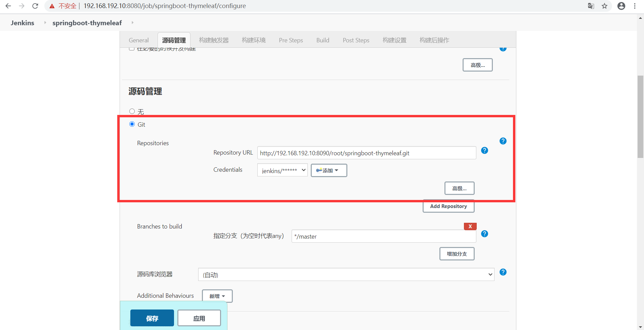Tick the partially hidden checkbox at top
Screen dimensions: 644x330
click(x=132, y=49)
